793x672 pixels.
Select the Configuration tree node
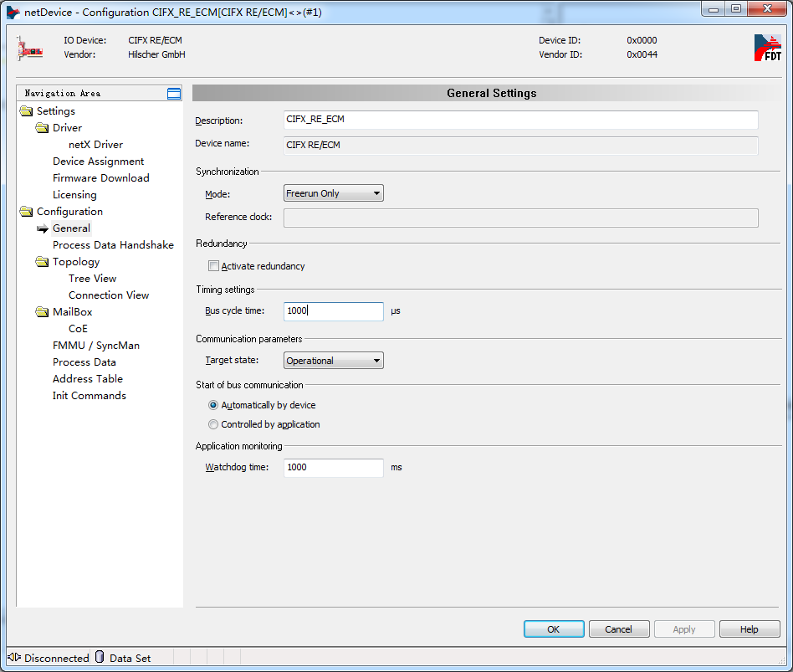[69, 212]
